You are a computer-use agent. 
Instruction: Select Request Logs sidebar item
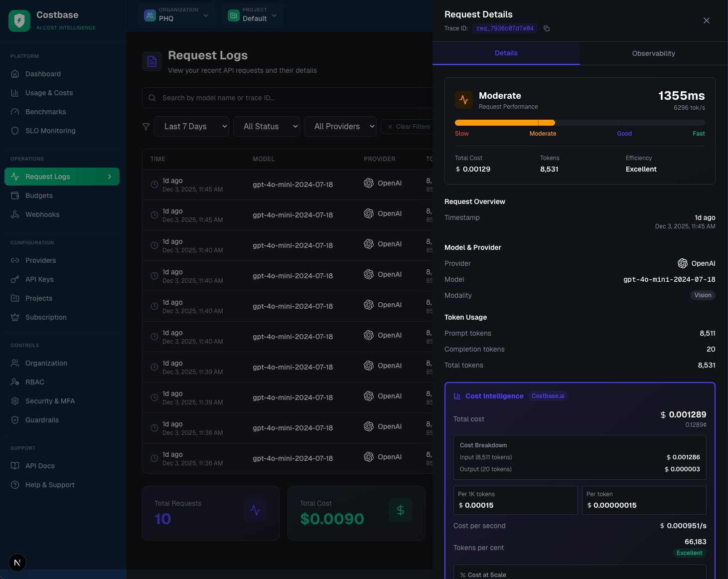coord(62,177)
